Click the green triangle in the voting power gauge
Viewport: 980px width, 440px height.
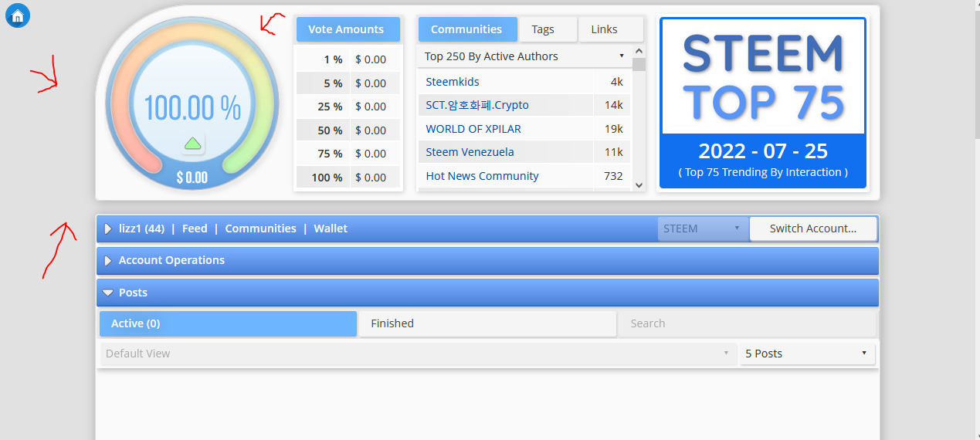coord(193,143)
